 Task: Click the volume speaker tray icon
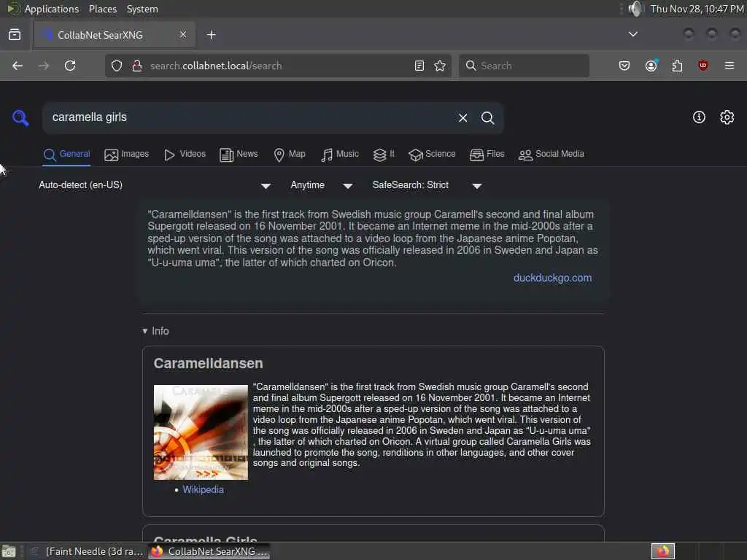(635, 9)
